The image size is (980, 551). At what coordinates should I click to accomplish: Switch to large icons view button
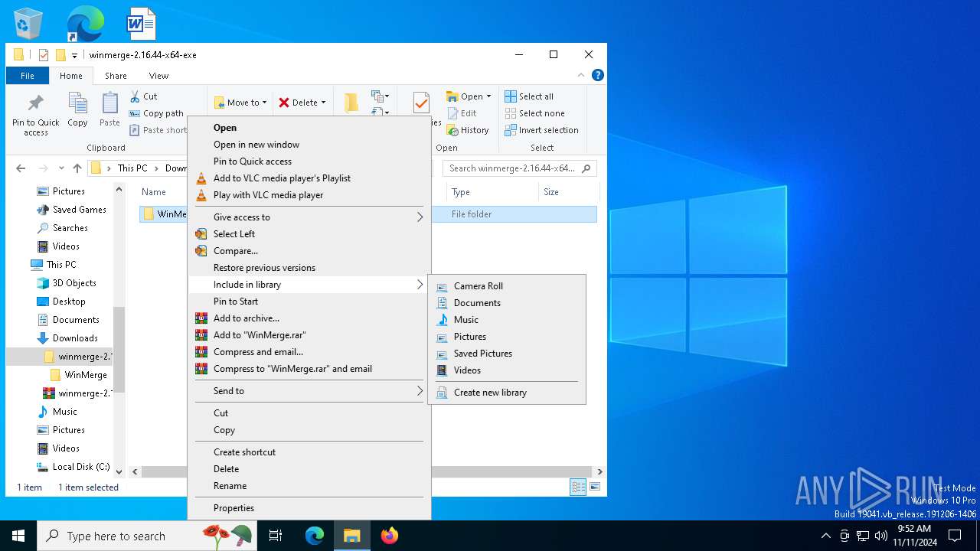[595, 487]
